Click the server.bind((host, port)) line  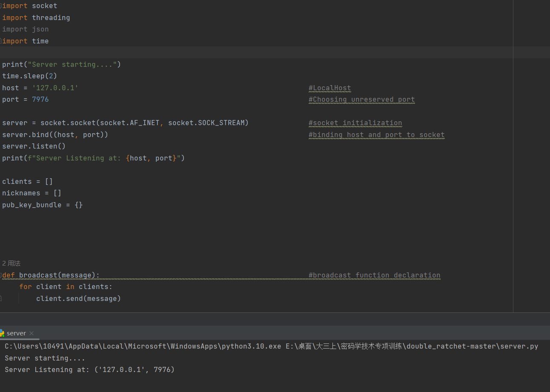(x=55, y=135)
